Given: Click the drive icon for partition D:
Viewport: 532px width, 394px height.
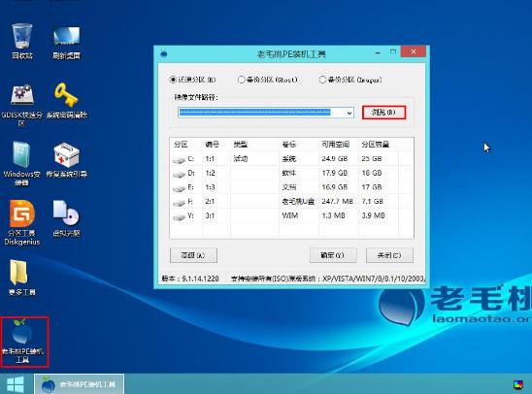Looking at the screenshot, I should click(x=179, y=174).
